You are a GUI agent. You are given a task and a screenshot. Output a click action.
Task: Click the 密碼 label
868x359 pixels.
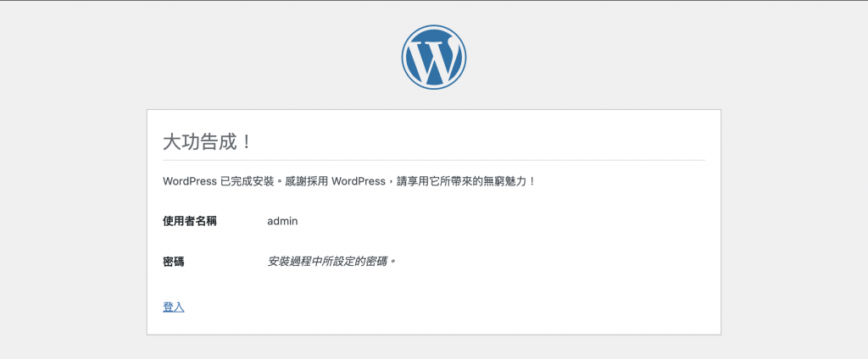pos(173,262)
